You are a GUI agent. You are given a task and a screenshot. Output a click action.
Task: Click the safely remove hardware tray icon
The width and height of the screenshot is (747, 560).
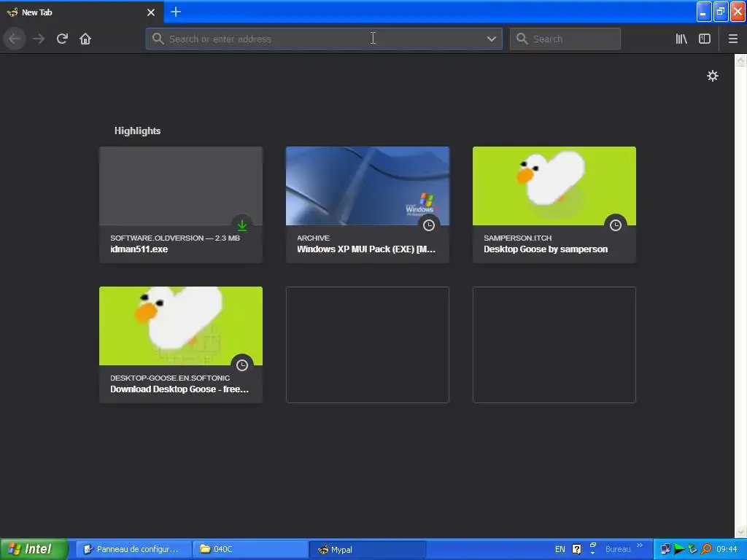693,549
